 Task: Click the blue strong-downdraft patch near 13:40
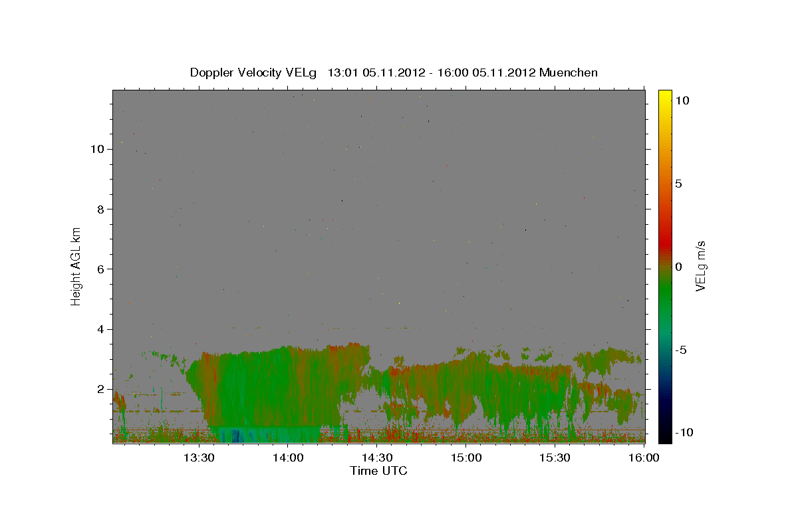tap(235, 436)
